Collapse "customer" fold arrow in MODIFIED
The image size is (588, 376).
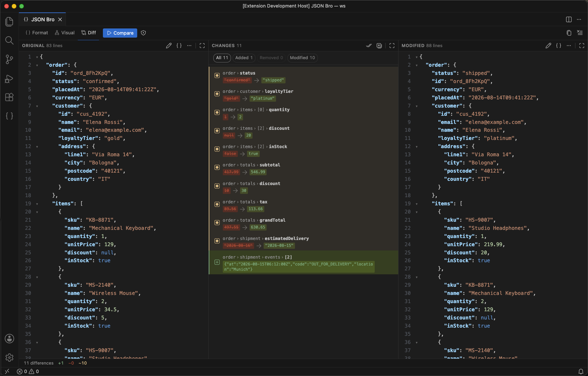[416, 106]
